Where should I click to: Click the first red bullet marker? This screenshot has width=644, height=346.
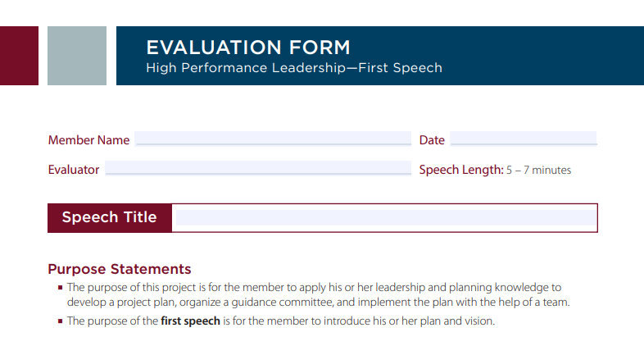click(x=61, y=288)
